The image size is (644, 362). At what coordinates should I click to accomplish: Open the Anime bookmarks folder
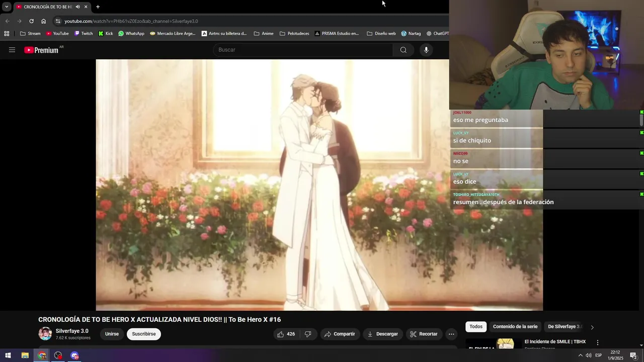[x=264, y=34]
